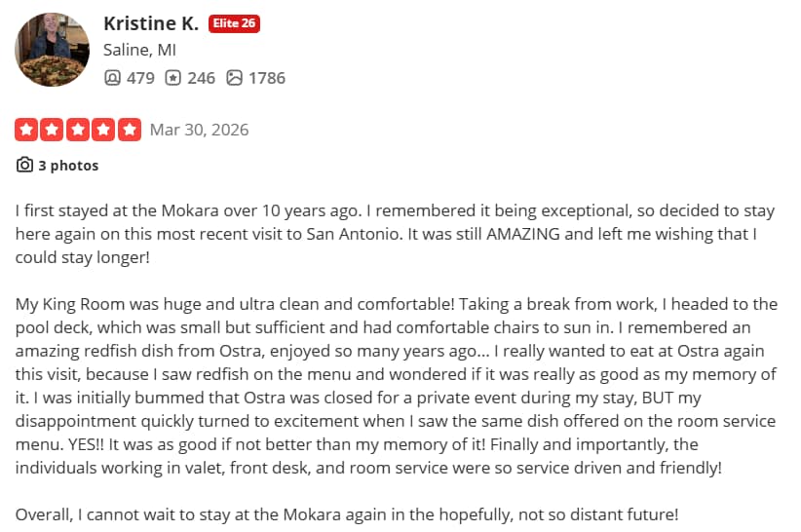Screen dimensions: 801x532
Task: Click the Mar 30, 2026 review date
Action: tap(199, 130)
